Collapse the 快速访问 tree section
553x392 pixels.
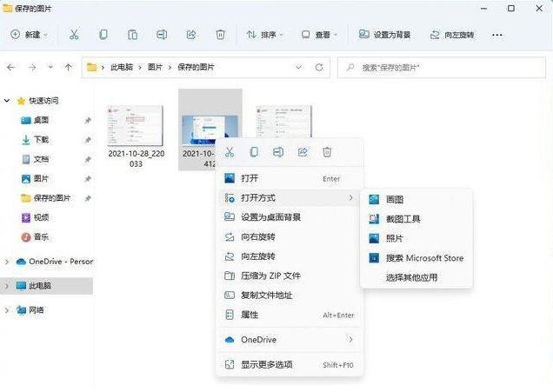[7, 101]
